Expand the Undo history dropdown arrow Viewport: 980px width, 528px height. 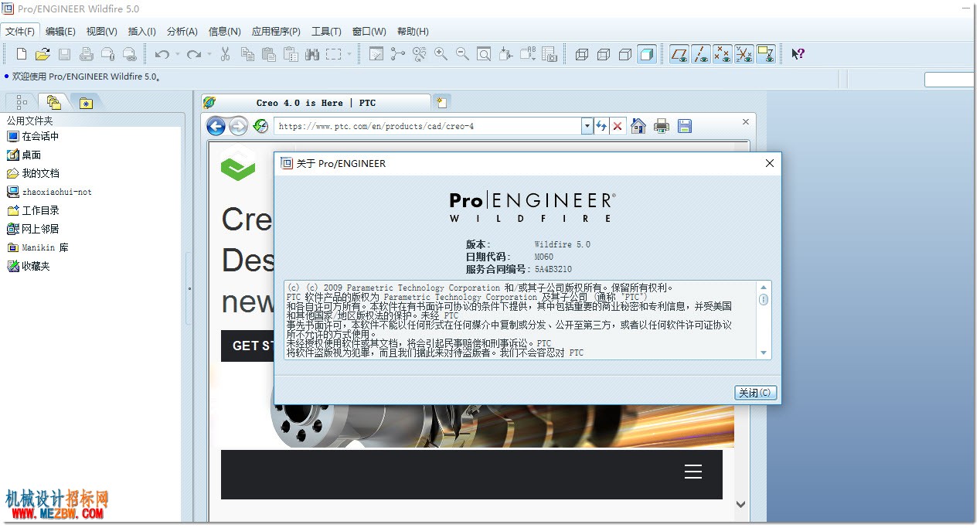tap(178, 54)
